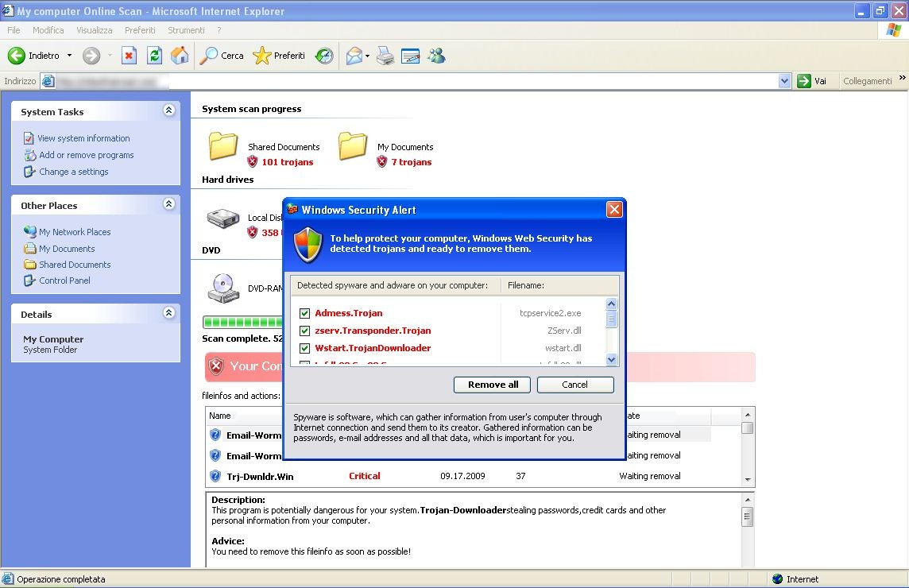Collapse the System Tasks panel

168,110
